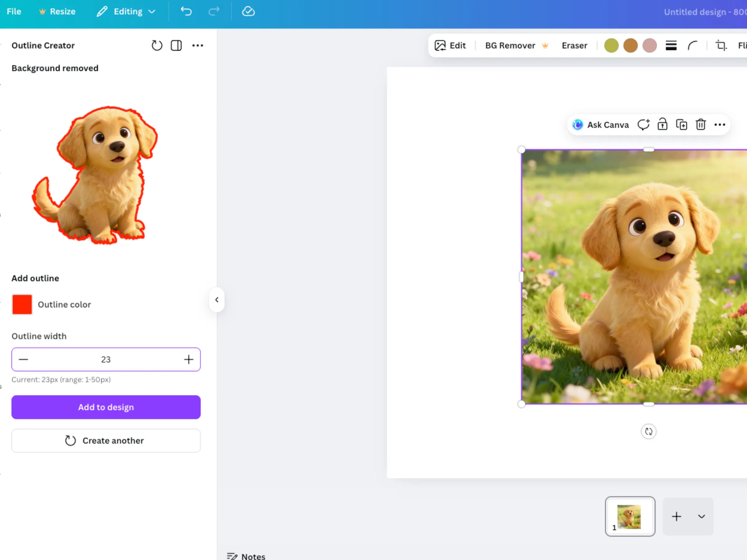Screen dimensions: 747x560
Task: Open floating toolbar more options
Action: 720,124
